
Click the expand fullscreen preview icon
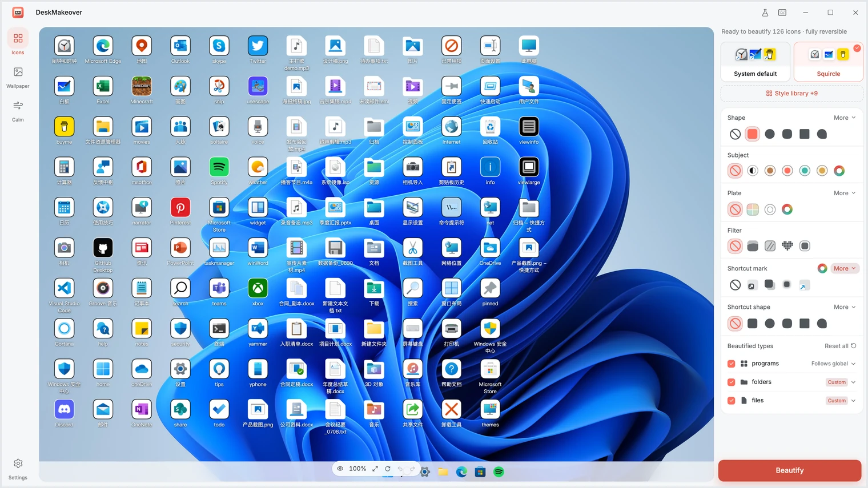(x=375, y=469)
